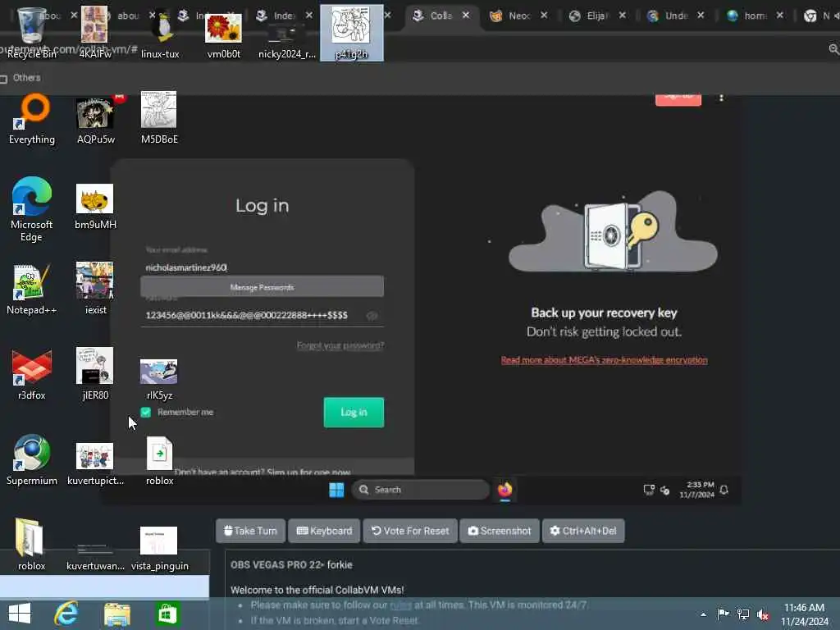Image resolution: width=840 pixels, height=630 pixels.
Task: Click the red sign up button
Action: tap(678, 98)
